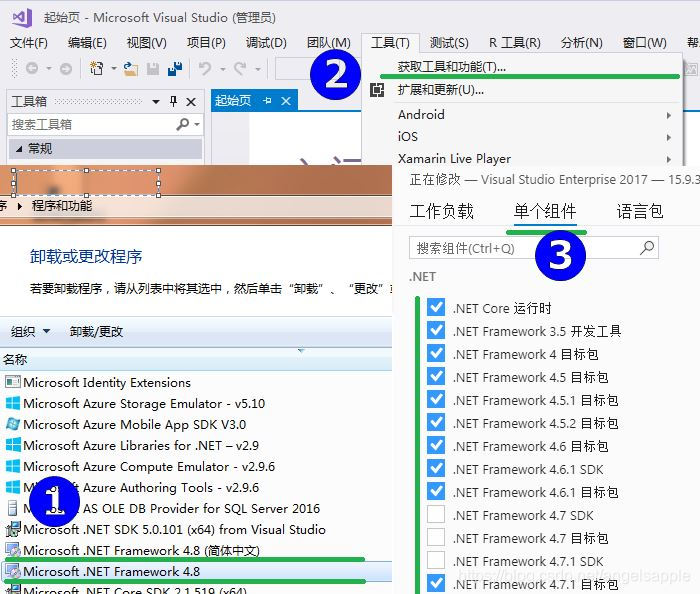Click the undo toolbar icon
The height and width of the screenshot is (594, 700).
pyautogui.click(x=204, y=68)
